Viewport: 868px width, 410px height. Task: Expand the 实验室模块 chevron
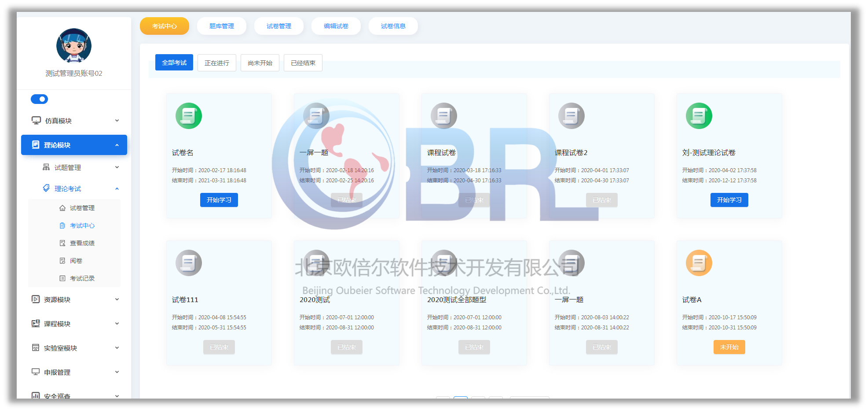pos(117,348)
